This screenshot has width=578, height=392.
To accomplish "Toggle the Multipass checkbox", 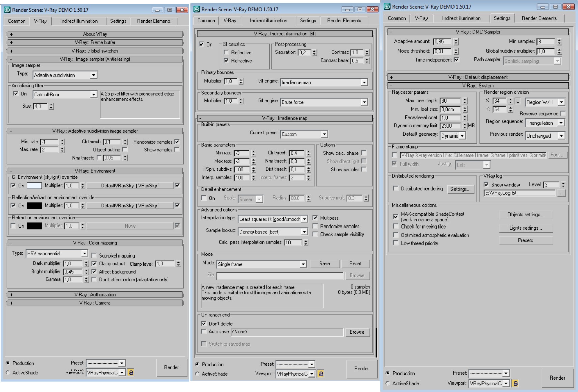I will pyautogui.click(x=315, y=218).
